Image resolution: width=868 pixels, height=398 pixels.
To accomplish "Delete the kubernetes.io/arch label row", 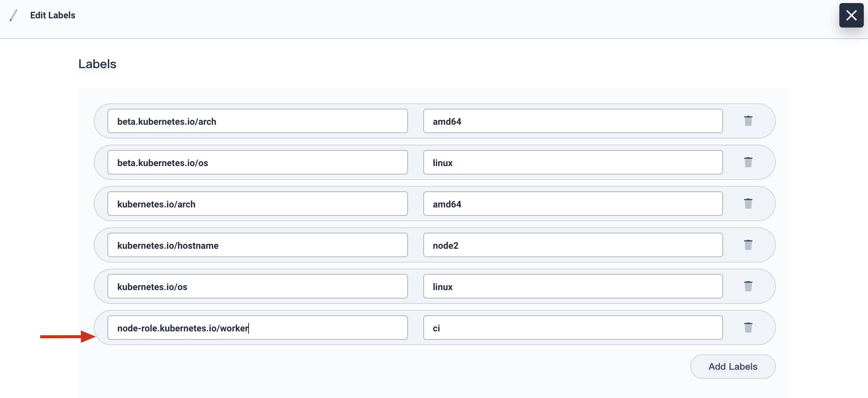I will tap(748, 203).
